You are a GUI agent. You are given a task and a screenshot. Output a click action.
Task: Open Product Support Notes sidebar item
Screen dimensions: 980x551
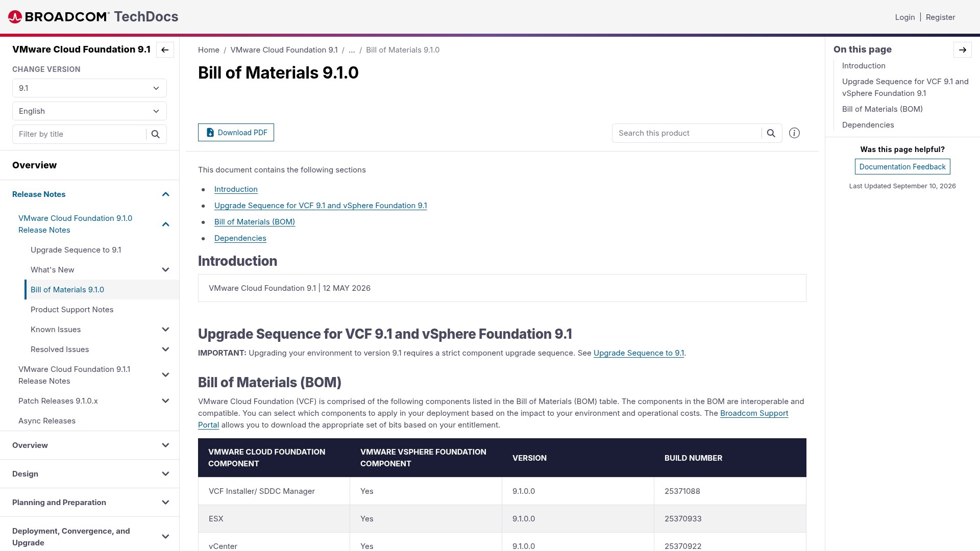[x=72, y=310]
